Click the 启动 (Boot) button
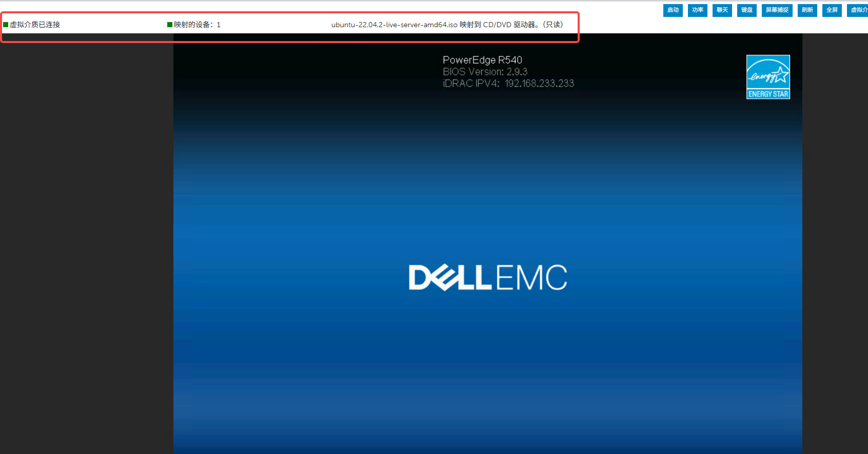 673,10
